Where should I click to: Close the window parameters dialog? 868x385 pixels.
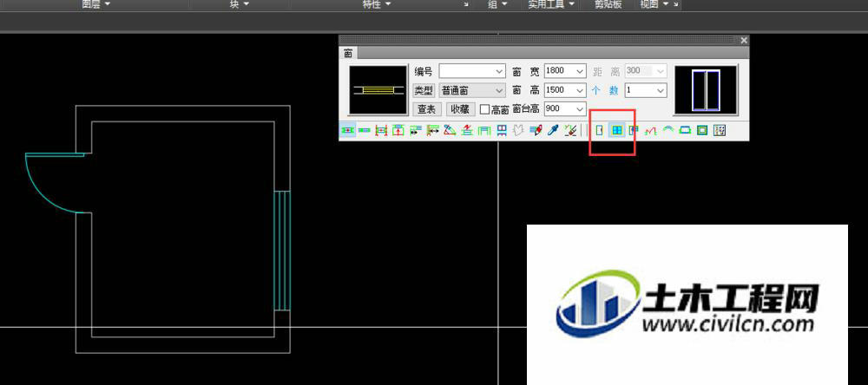[744, 40]
